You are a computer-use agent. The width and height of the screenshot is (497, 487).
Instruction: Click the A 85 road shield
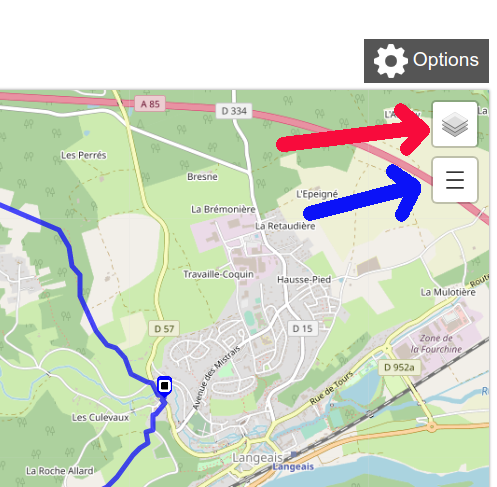(150, 104)
